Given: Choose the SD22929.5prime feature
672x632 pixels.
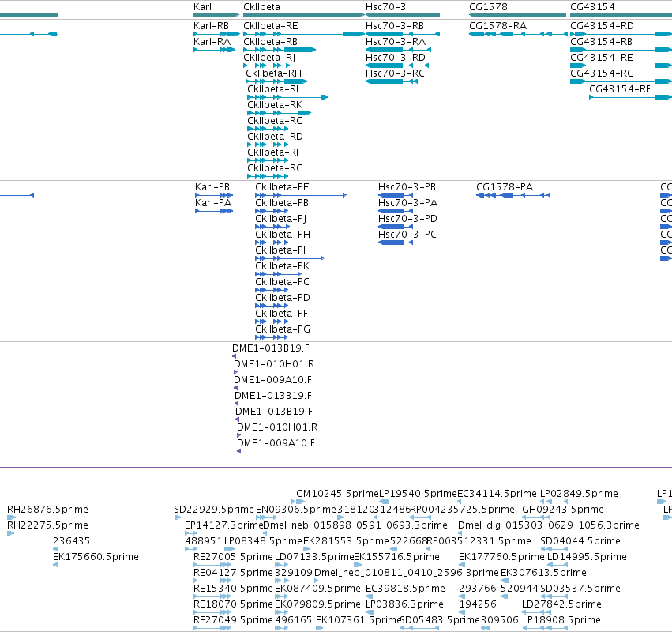Looking at the screenshot, I should (x=214, y=510).
